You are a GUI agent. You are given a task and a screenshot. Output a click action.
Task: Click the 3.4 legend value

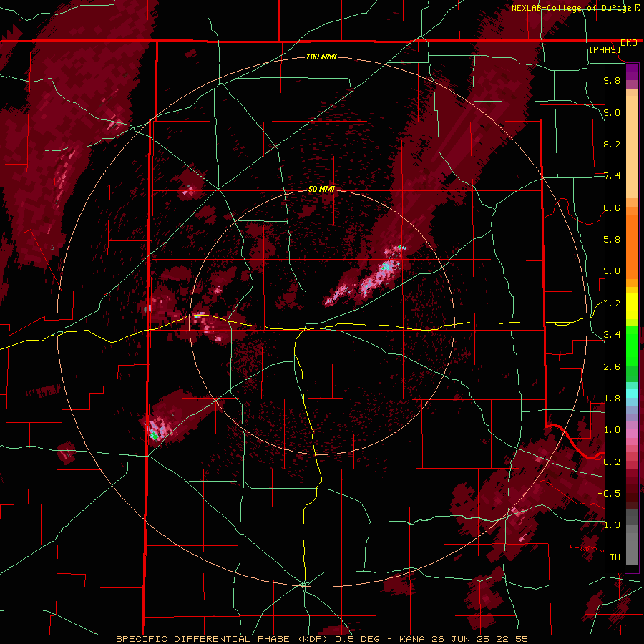click(612, 335)
